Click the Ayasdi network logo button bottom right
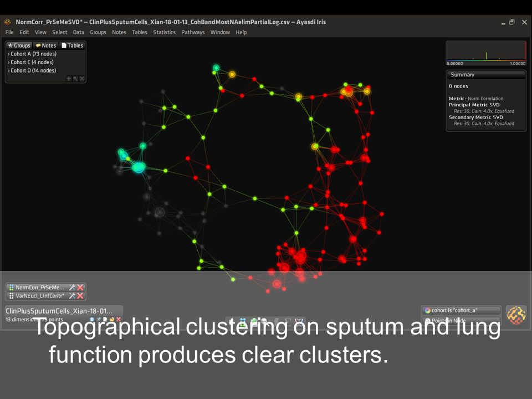 click(516, 315)
